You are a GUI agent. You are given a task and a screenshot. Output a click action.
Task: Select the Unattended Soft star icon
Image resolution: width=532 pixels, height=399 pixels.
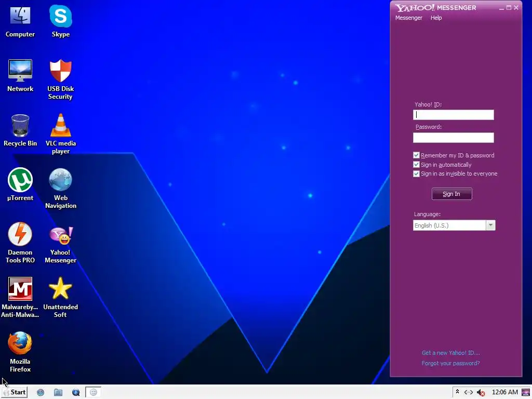[x=60, y=298]
